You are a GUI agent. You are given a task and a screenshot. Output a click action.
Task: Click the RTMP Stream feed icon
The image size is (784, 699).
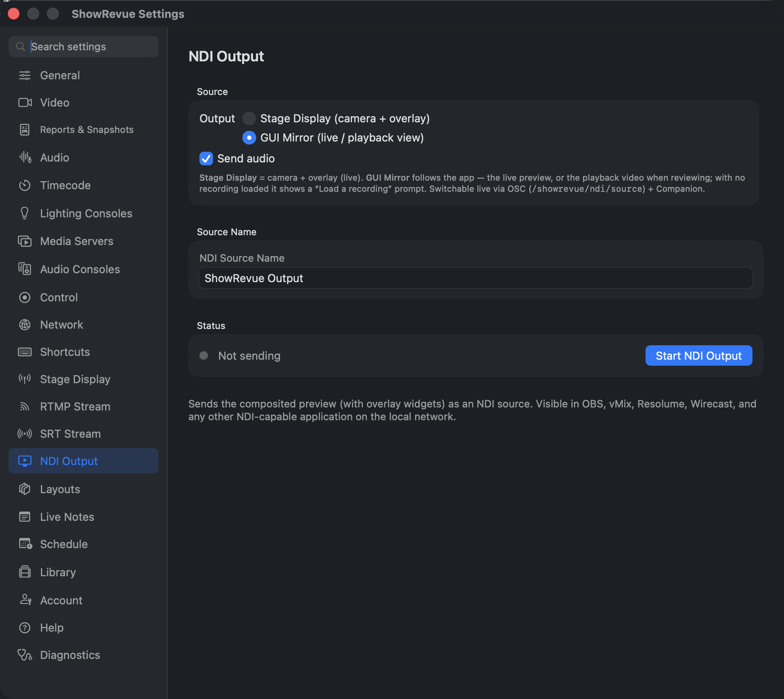click(25, 406)
